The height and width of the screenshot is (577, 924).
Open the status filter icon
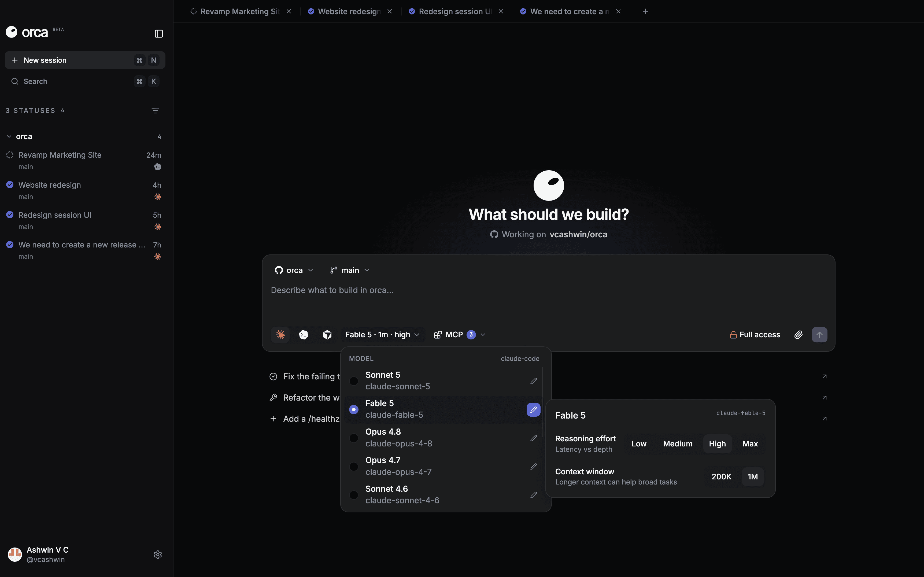[155, 110]
